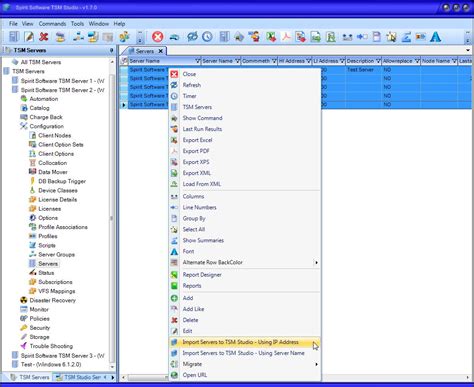This screenshot has width=474, height=387.
Task: Click the Delete red X icon in context menu
Action: [x=174, y=320]
